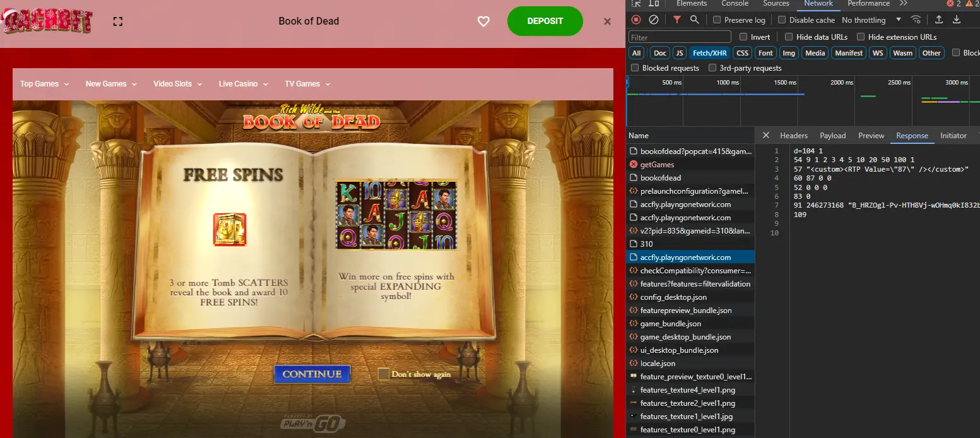This screenshot has height=438, width=980.
Task: Expand the TV Games menu
Action: (307, 84)
